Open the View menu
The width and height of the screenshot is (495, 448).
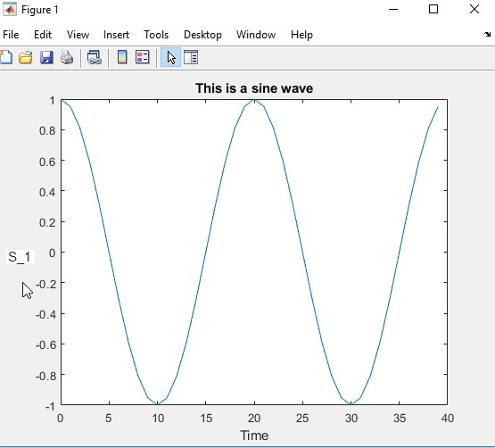(x=78, y=35)
